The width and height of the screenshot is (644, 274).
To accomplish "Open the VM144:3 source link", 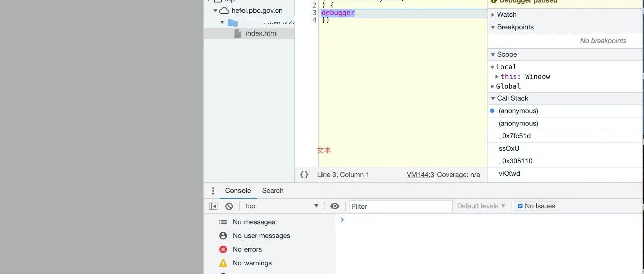I will coord(420,175).
